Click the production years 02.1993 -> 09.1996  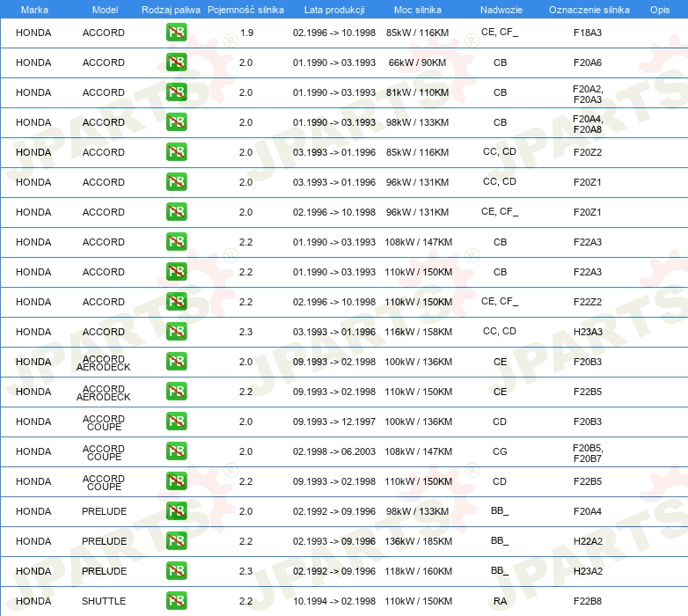tap(334, 541)
